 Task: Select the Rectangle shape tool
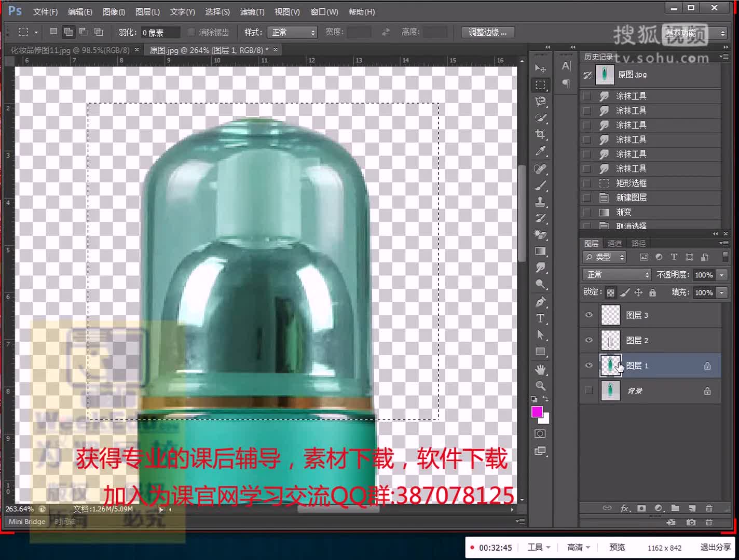(x=540, y=352)
